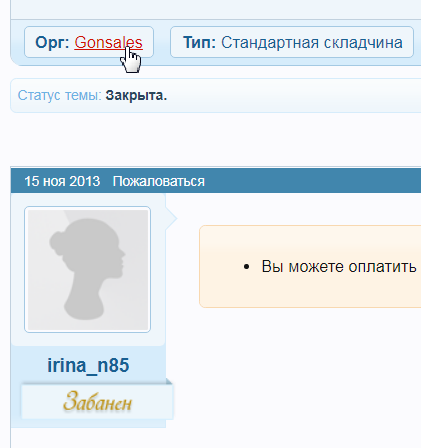Click the "Тип:" bold label
The height and width of the screenshot is (448, 421).
click(199, 43)
